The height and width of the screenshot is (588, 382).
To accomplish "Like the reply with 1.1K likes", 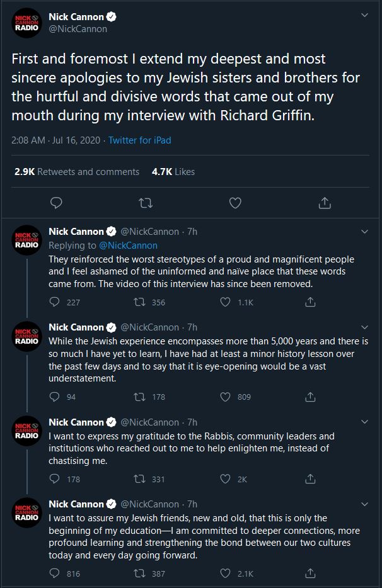I will pyautogui.click(x=225, y=302).
